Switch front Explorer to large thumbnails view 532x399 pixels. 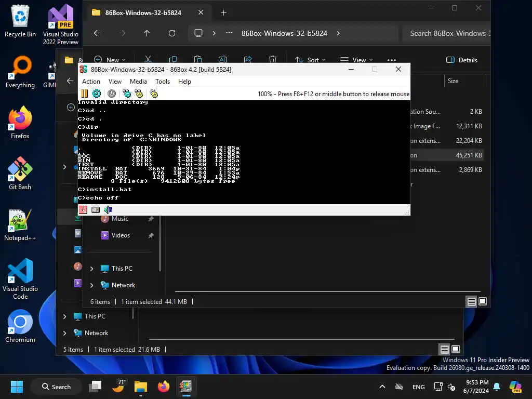point(483,301)
